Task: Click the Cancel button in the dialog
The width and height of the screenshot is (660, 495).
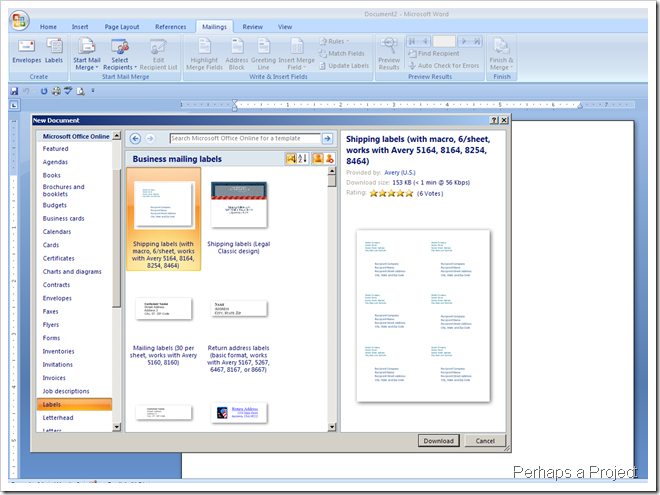Action: click(x=485, y=441)
